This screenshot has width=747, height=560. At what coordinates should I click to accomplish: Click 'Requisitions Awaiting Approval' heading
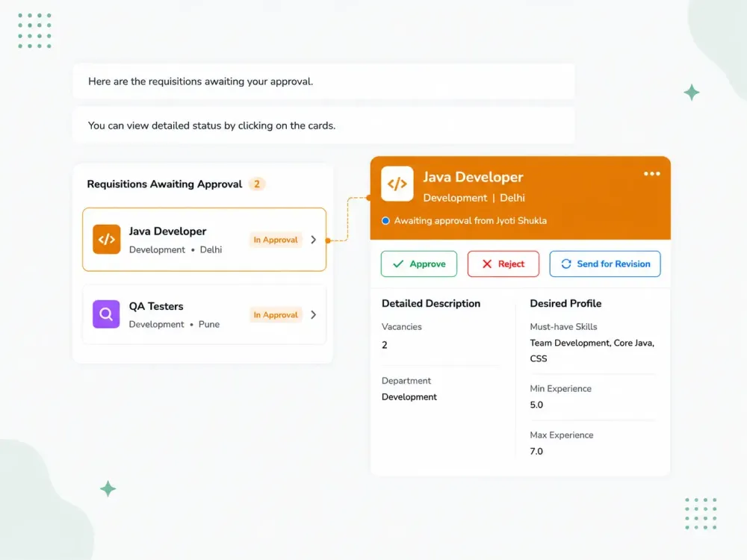pos(164,184)
